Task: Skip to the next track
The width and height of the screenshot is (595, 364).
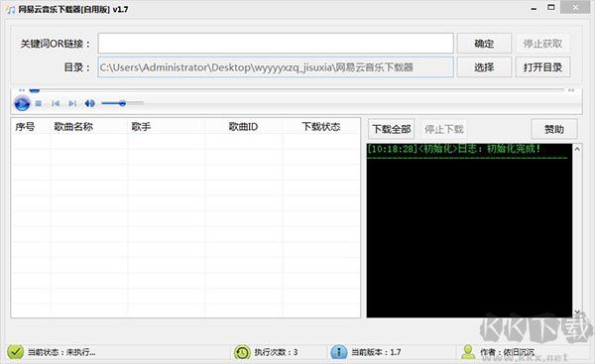Action: [x=72, y=103]
